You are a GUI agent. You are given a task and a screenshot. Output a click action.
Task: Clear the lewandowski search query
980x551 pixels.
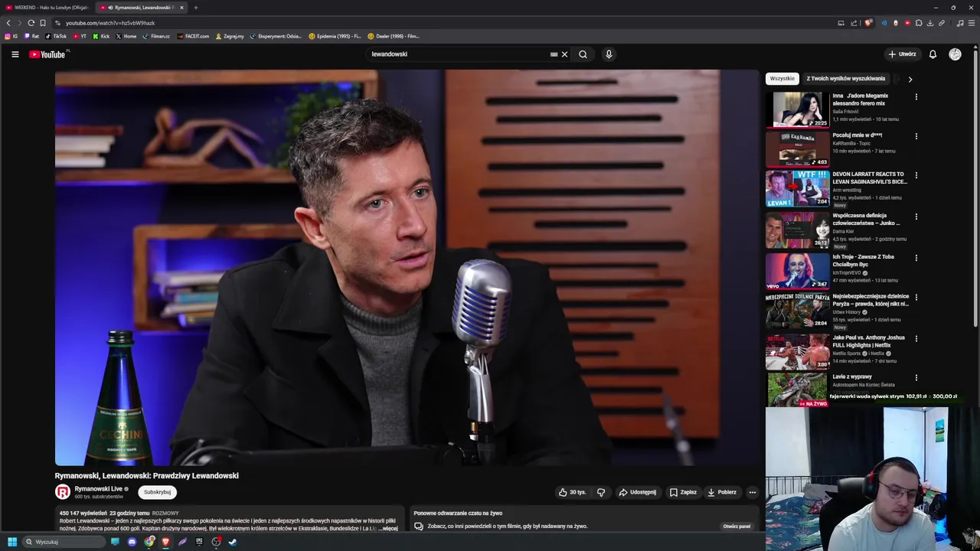tap(565, 54)
